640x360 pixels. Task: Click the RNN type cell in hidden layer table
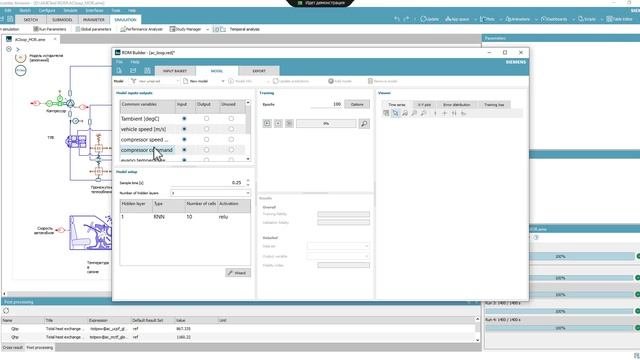coord(159,217)
